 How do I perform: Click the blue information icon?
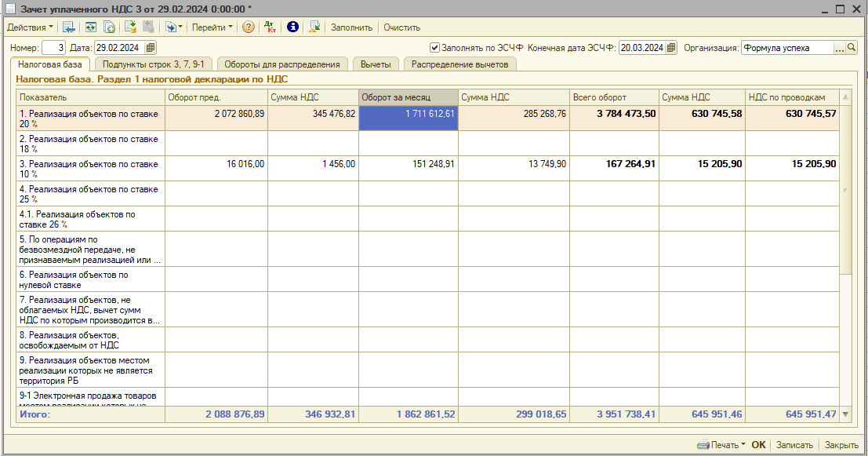pos(292,27)
